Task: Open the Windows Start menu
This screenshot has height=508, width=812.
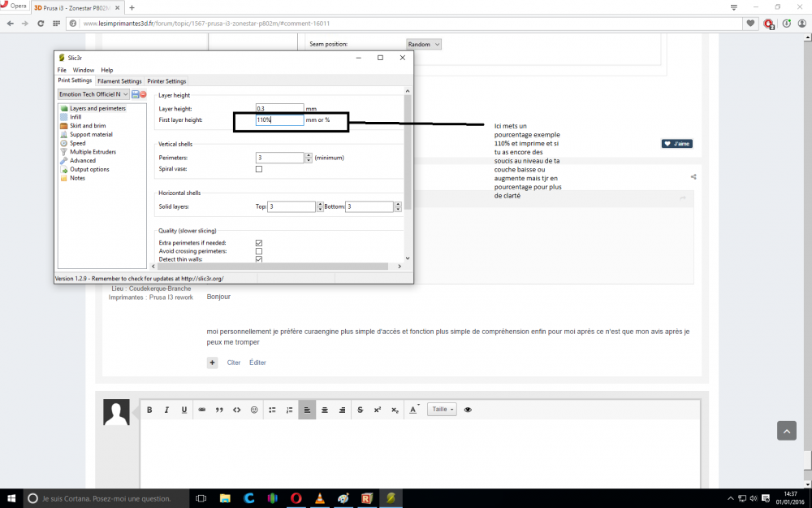Action: point(11,498)
